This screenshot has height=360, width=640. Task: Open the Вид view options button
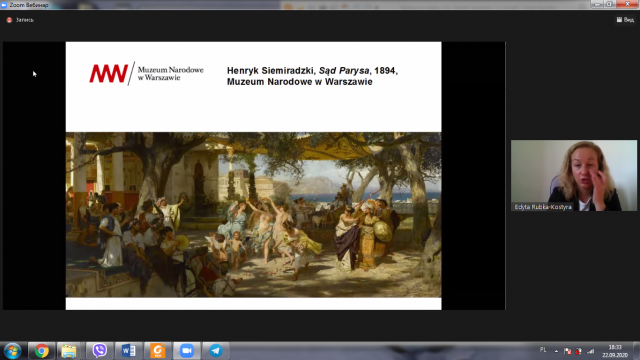[625, 20]
